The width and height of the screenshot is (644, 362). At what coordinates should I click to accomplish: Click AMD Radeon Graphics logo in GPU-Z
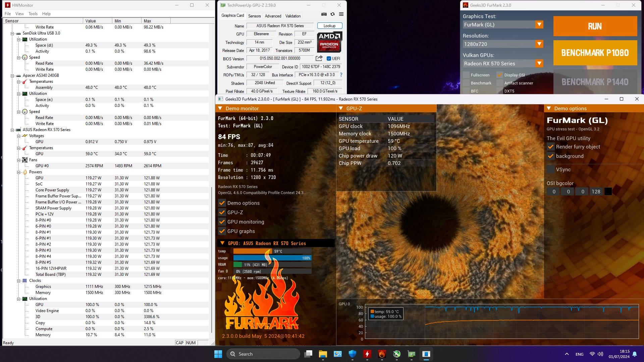click(329, 42)
